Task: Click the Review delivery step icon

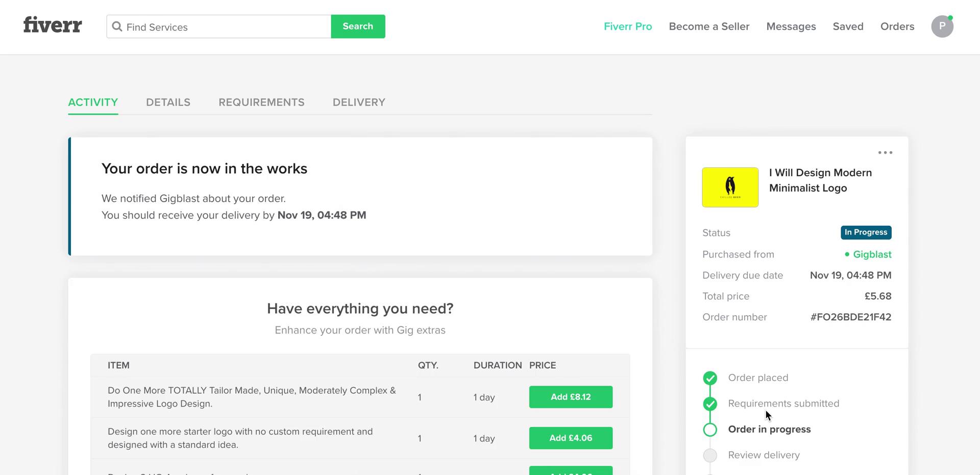Action: point(710,455)
